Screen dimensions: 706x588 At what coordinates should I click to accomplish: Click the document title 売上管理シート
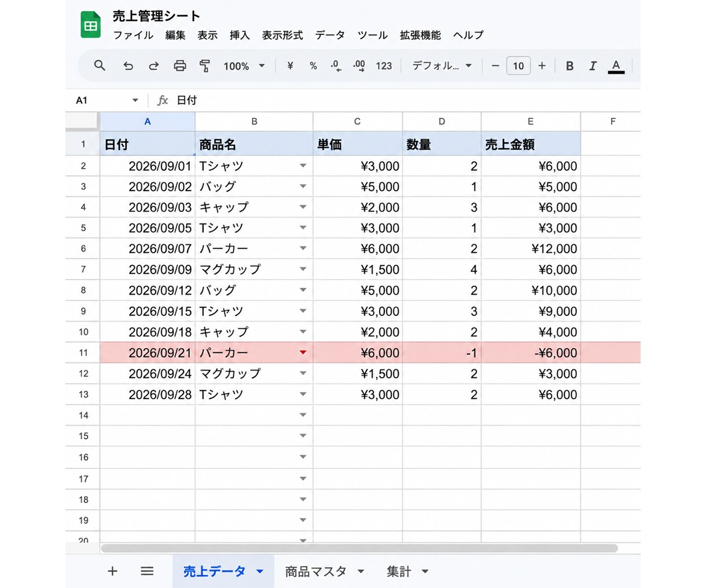156,16
